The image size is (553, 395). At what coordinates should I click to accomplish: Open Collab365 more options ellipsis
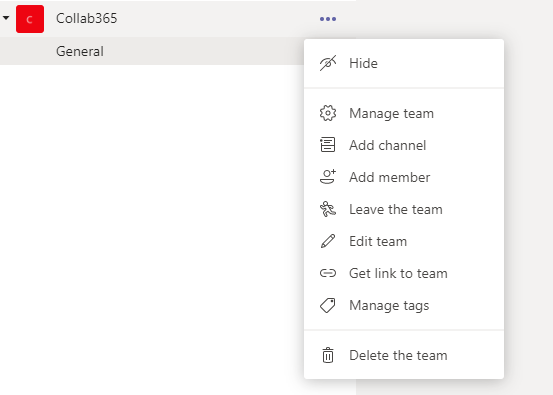pyautogui.click(x=328, y=19)
